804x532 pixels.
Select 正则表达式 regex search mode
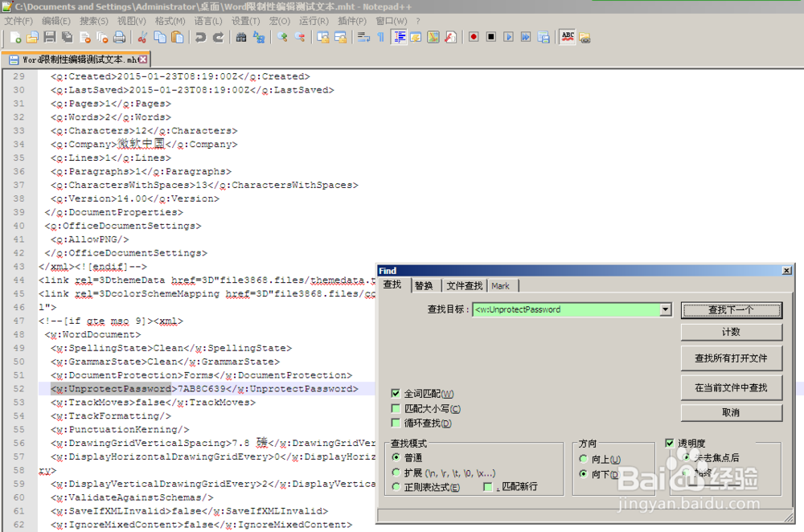396,487
